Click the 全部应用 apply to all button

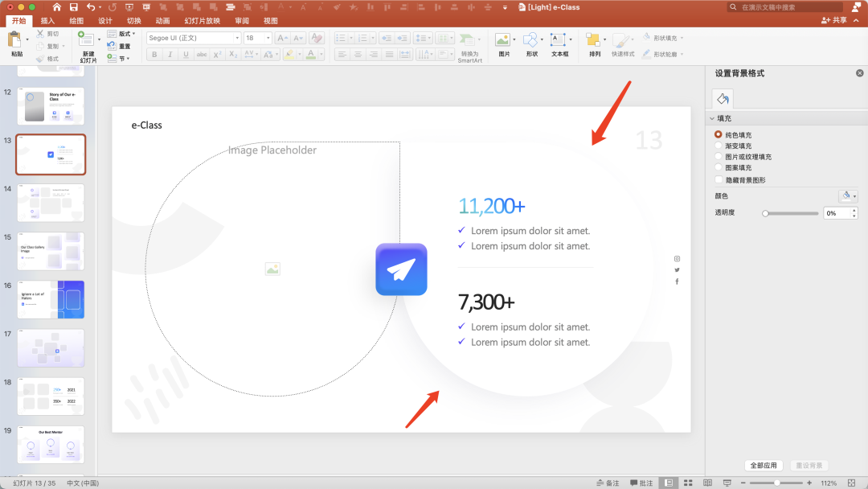pyautogui.click(x=764, y=465)
